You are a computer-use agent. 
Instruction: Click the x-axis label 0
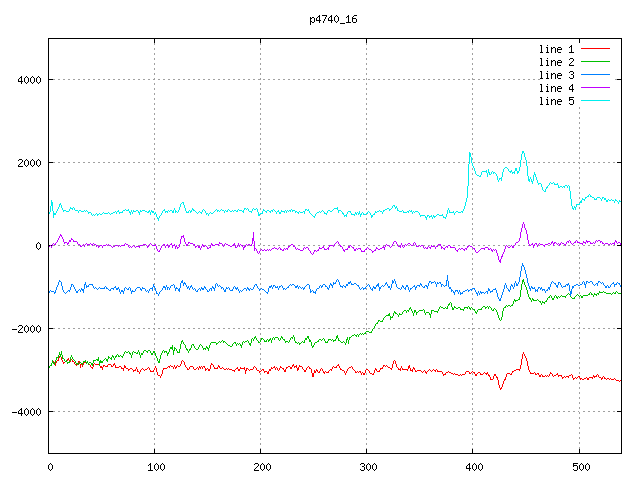click(50, 467)
